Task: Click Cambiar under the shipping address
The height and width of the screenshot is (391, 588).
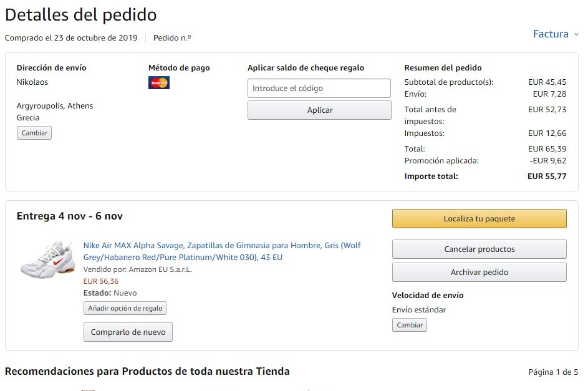Action: pos(34,133)
